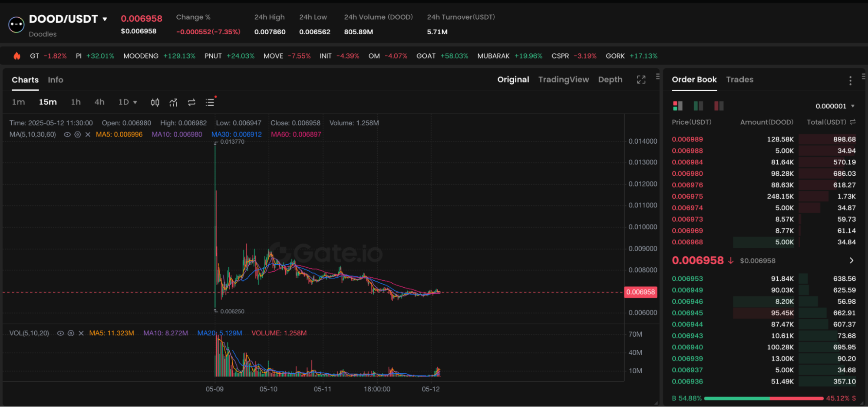
Task: Open the PI ticker link
Action: click(x=95, y=56)
